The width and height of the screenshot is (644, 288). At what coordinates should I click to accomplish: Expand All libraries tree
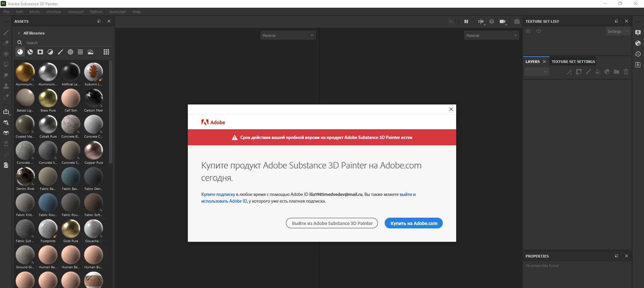point(18,33)
